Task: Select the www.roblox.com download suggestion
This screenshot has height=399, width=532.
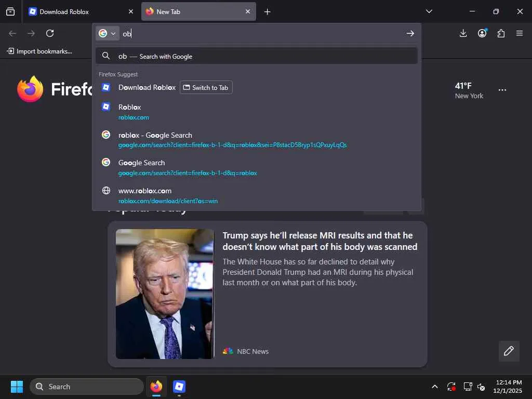Action: 257,195
